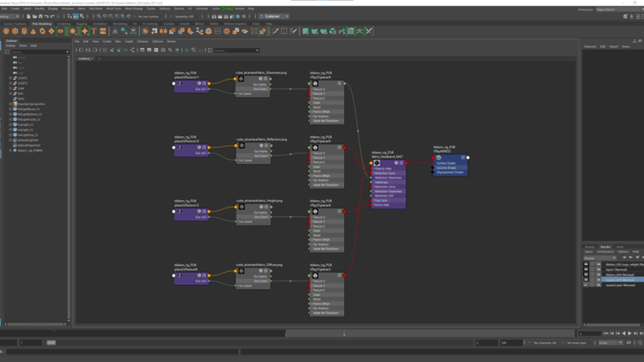Click the play backwards button

624,334
